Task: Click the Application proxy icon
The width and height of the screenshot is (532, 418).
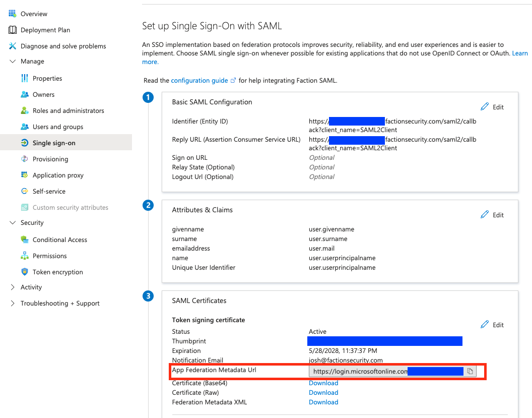Action: click(x=24, y=175)
